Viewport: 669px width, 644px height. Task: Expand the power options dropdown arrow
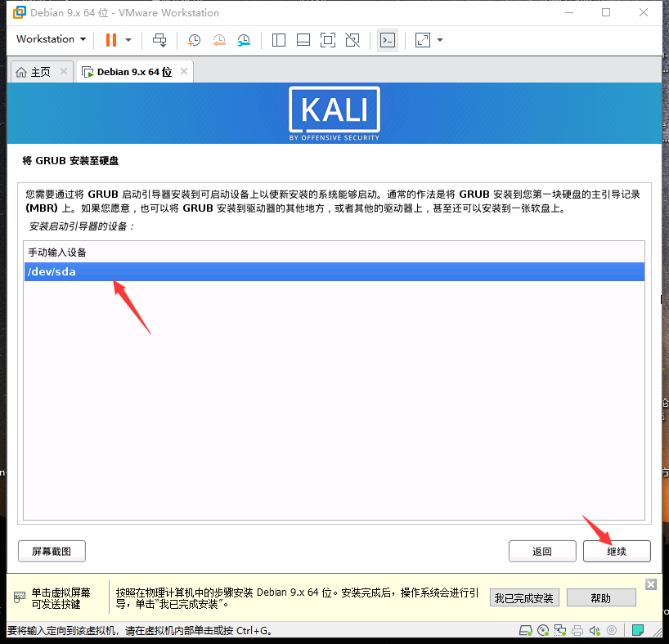coord(128,40)
